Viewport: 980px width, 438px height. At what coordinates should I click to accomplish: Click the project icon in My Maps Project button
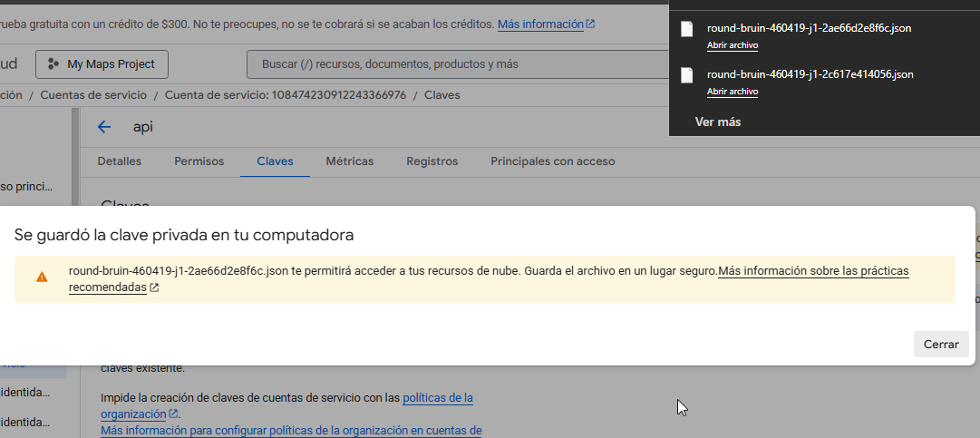tap(53, 64)
